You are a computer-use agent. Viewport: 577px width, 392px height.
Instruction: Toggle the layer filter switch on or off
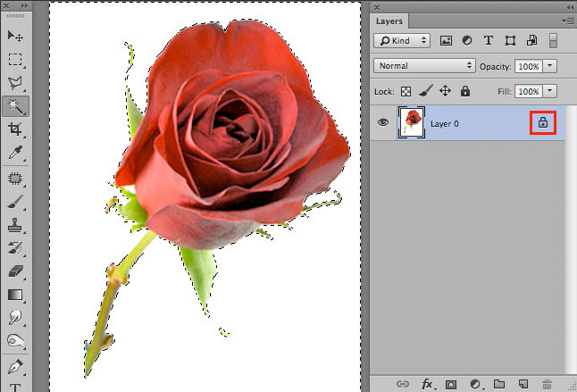[553, 40]
